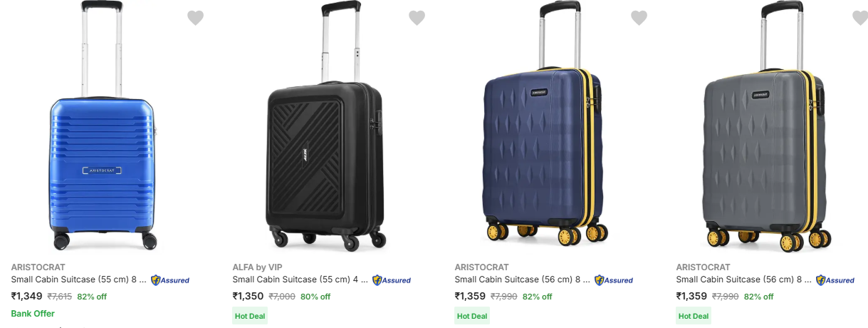
Task: Click Assured badge on navy suitcase listing
Action: pos(614,280)
